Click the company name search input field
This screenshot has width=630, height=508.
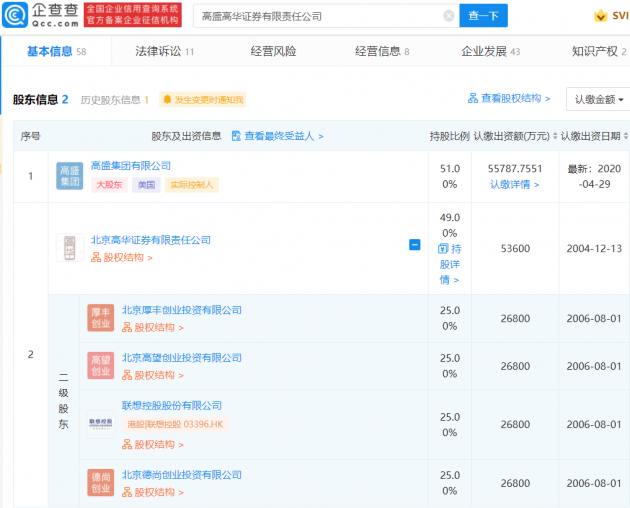(315, 16)
